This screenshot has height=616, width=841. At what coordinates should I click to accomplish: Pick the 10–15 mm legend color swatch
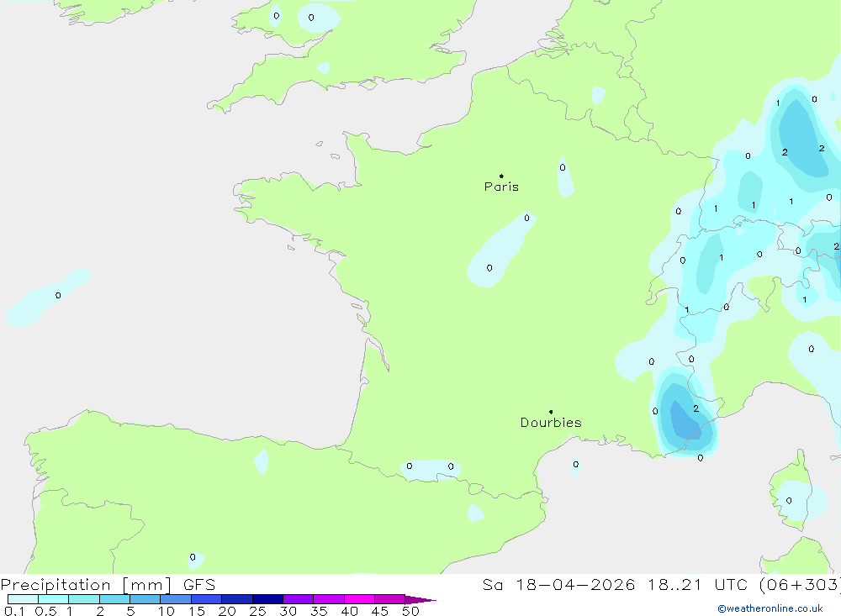176,599
